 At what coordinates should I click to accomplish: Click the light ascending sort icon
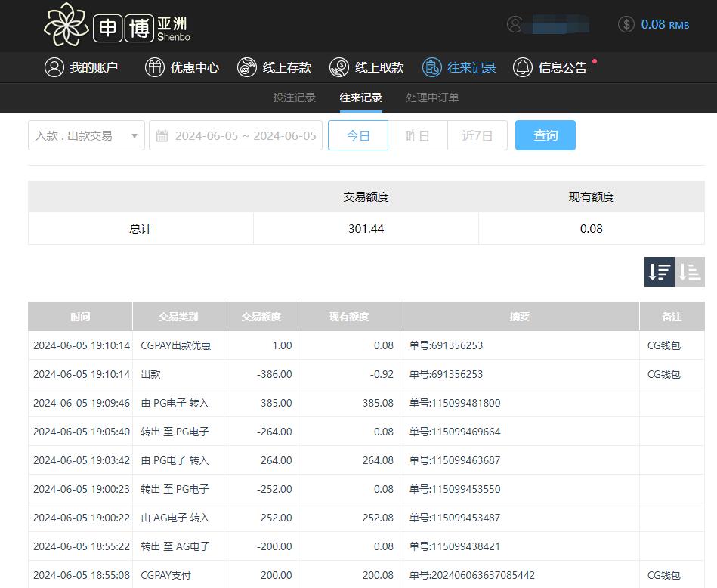click(x=689, y=271)
